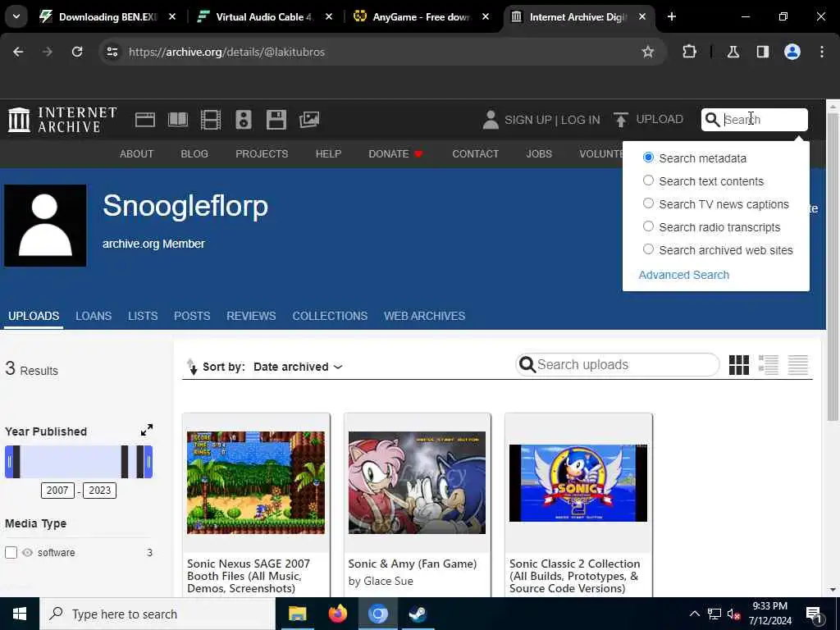Open File Explorer from the taskbar
This screenshot has height=630, width=840.
297,614
